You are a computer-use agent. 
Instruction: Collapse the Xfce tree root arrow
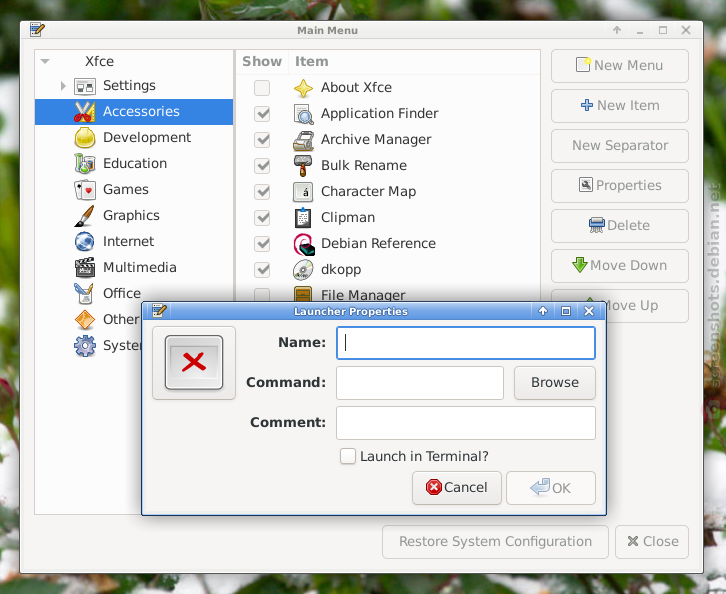tap(45, 61)
